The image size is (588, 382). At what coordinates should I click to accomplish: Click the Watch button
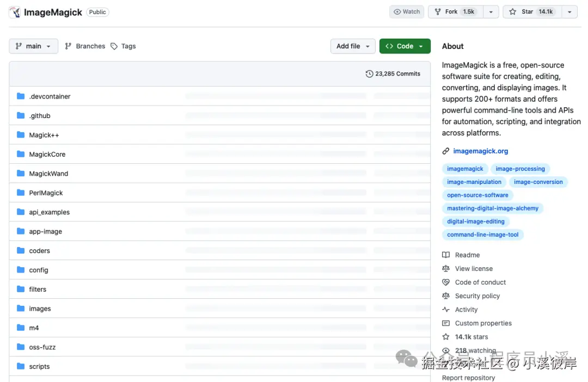point(407,11)
